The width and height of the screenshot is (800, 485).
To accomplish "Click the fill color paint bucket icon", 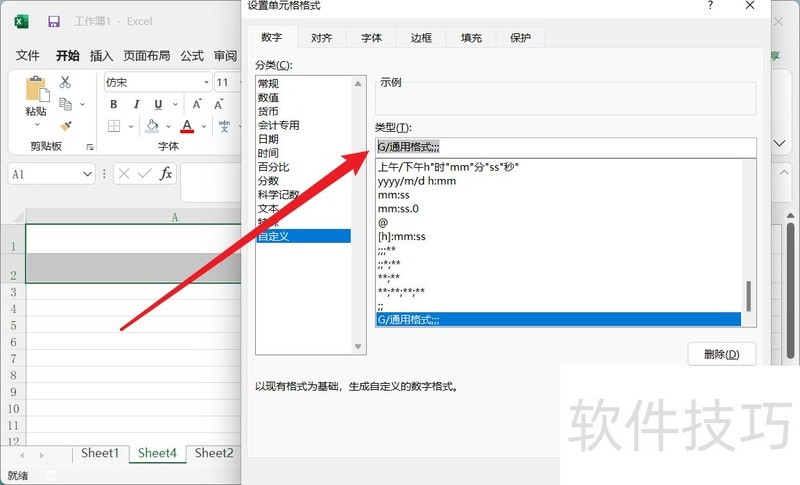I will pos(152,126).
